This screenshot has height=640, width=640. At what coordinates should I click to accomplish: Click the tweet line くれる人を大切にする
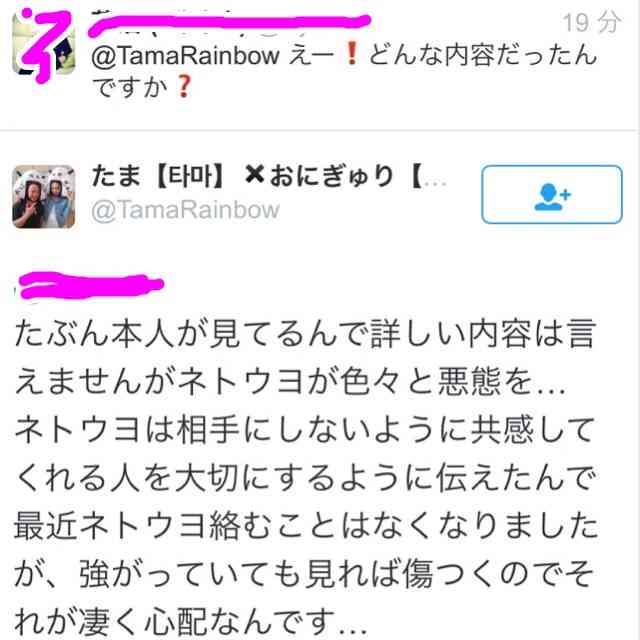[304, 478]
